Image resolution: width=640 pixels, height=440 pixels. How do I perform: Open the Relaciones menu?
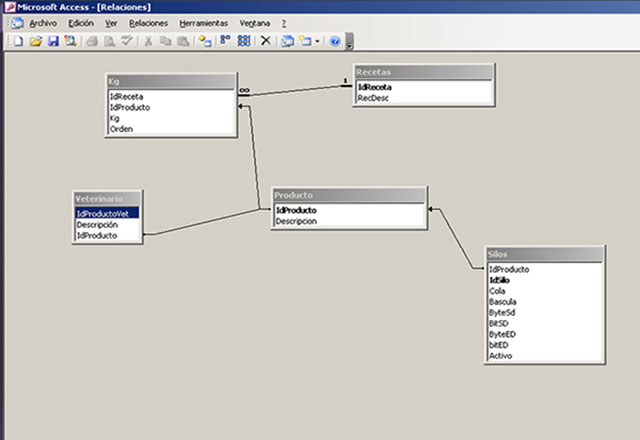pyautogui.click(x=148, y=22)
